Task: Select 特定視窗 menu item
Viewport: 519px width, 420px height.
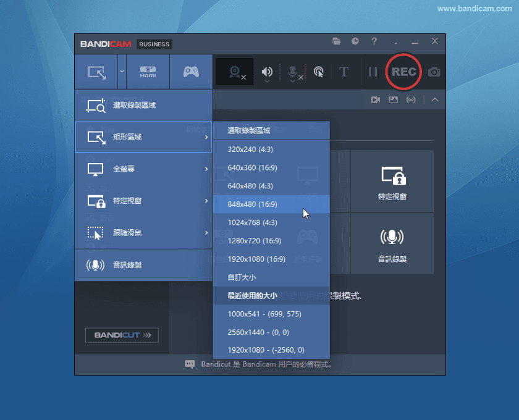Action: (x=143, y=201)
